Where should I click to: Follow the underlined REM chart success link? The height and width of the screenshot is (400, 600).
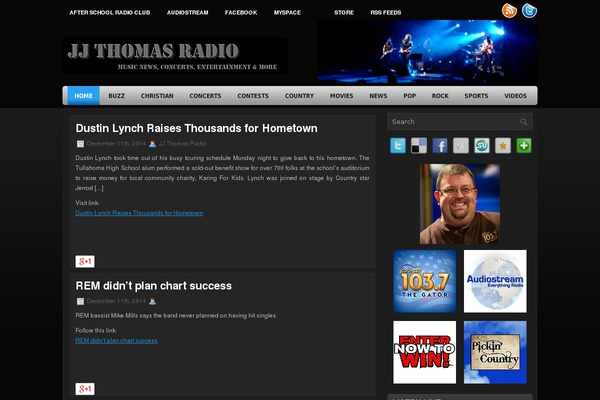[x=116, y=341]
